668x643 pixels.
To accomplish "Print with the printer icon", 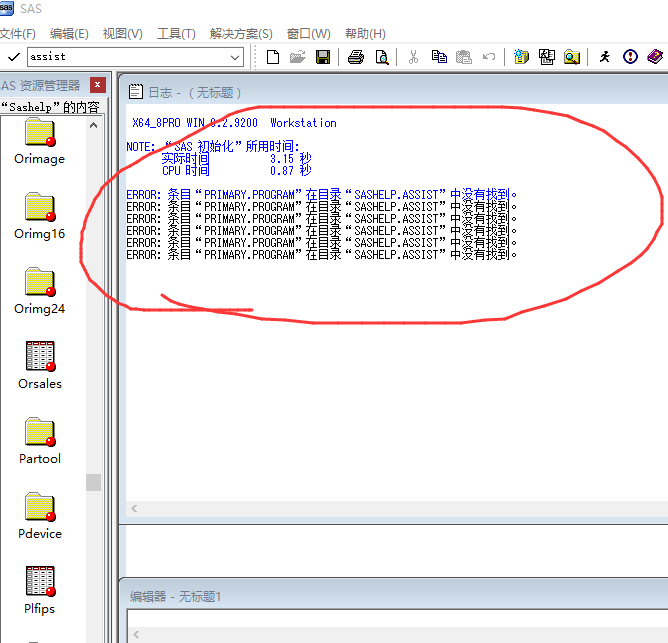I will pos(356,57).
